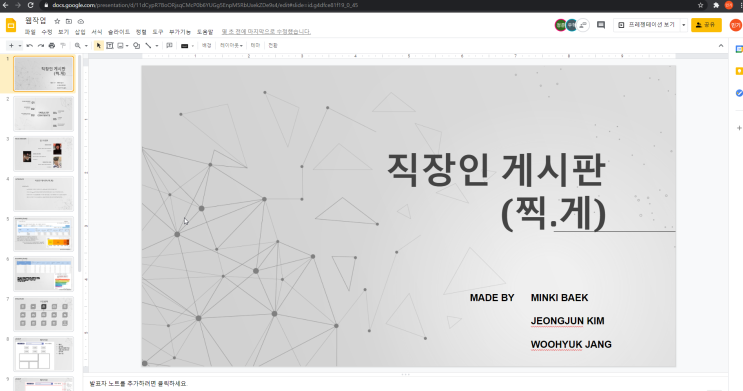
Task: Click the presentation title 웹작업
Action: coord(36,20)
